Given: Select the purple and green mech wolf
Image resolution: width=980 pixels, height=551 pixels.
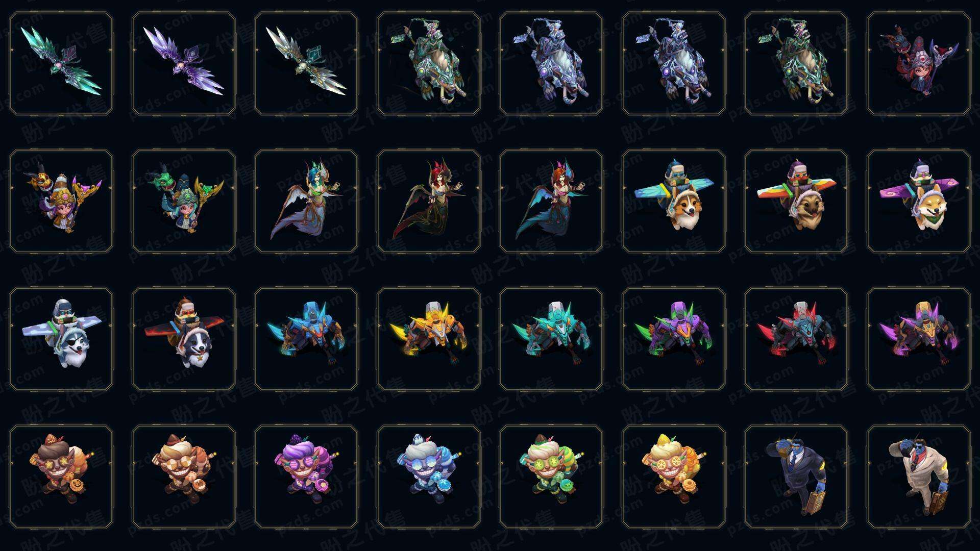Looking at the screenshot, I should click(674, 339).
